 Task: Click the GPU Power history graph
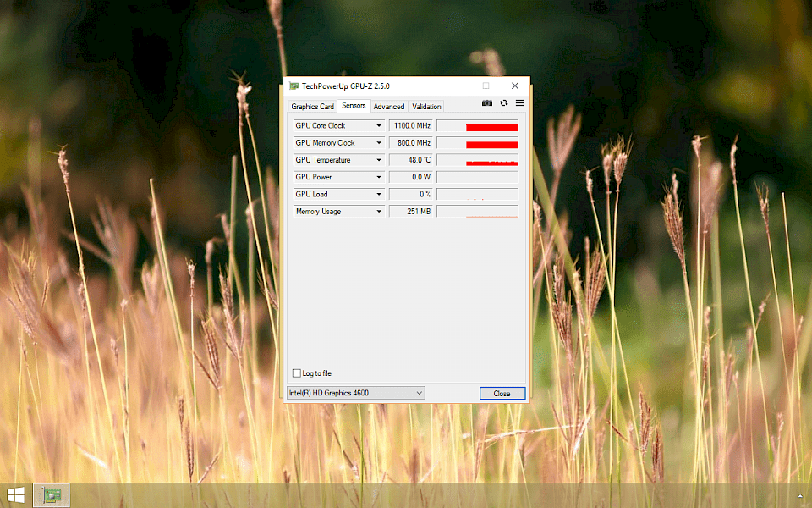point(477,177)
